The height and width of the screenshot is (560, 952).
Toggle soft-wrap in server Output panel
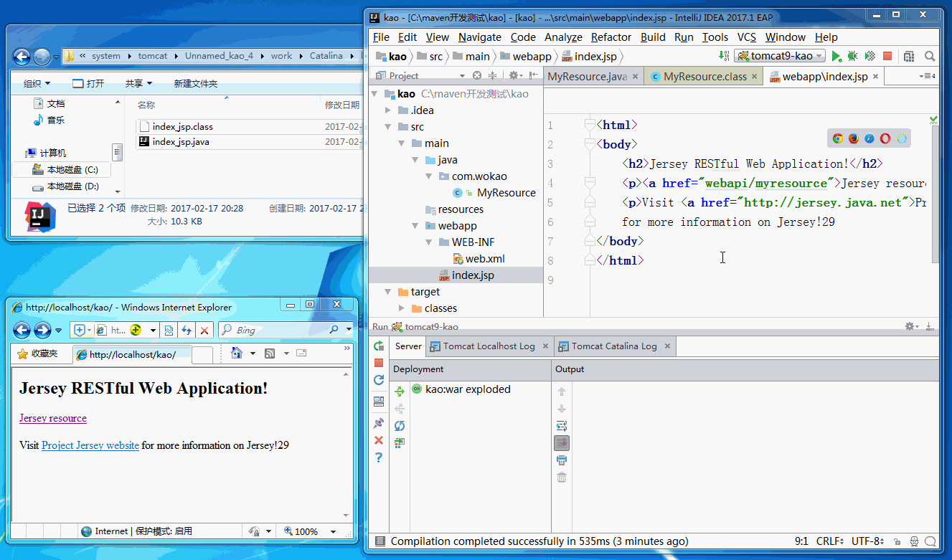[562, 426]
